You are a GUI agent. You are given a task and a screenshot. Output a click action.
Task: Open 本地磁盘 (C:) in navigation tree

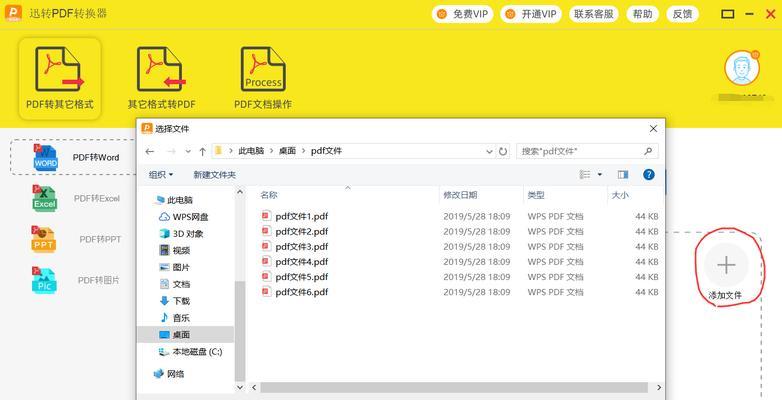[x=190, y=352]
